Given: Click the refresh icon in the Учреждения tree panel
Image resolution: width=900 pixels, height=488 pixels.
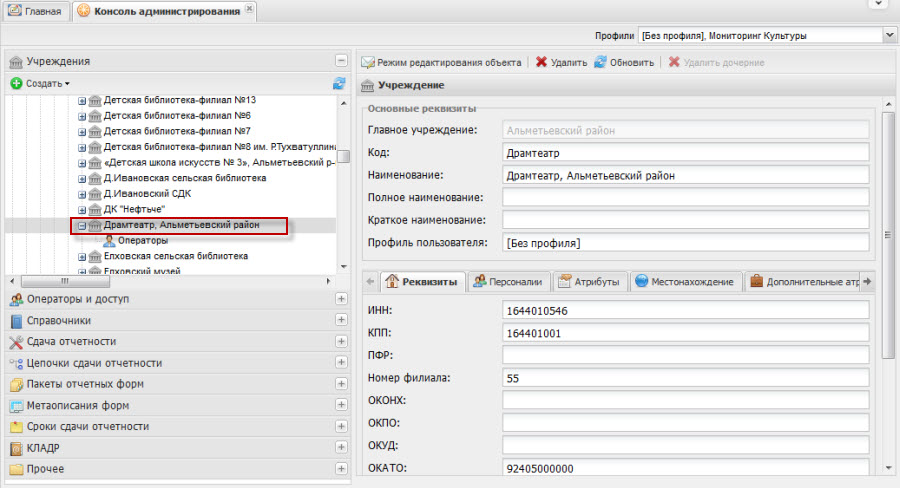Looking at the screenshot, I should click(x=339, y=84).
